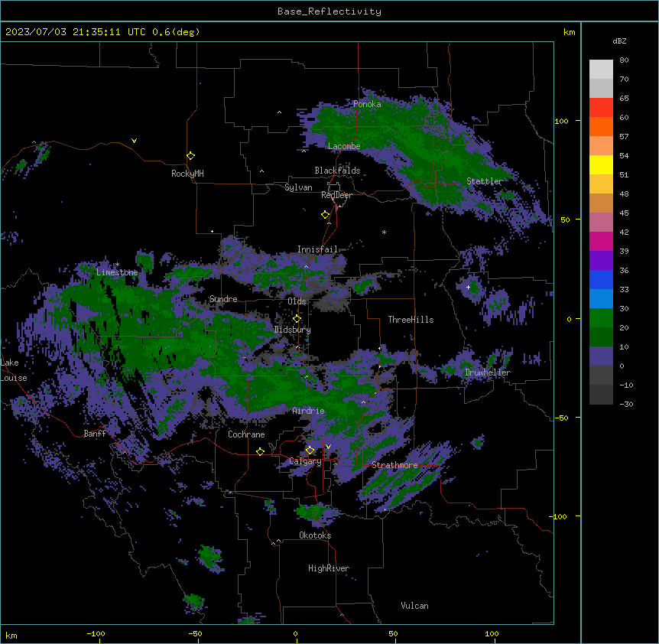Click the Cochrane town label
The height and width of the screenshot is (644, 659).
click(x=246, y=434)
